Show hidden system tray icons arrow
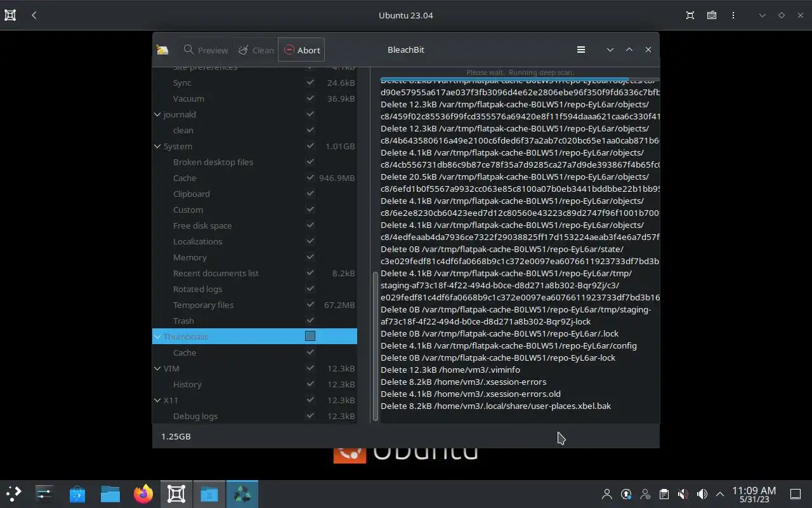 click(720, 494)
